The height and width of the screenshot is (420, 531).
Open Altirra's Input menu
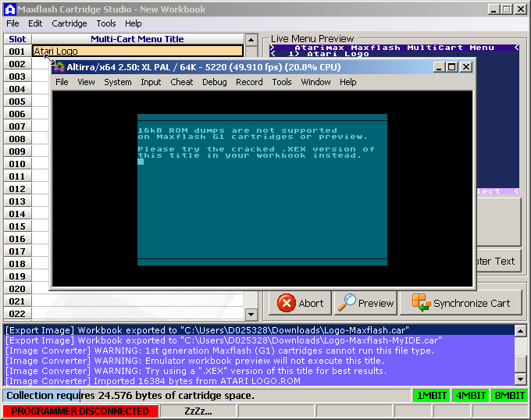click(x=151, y=82)
